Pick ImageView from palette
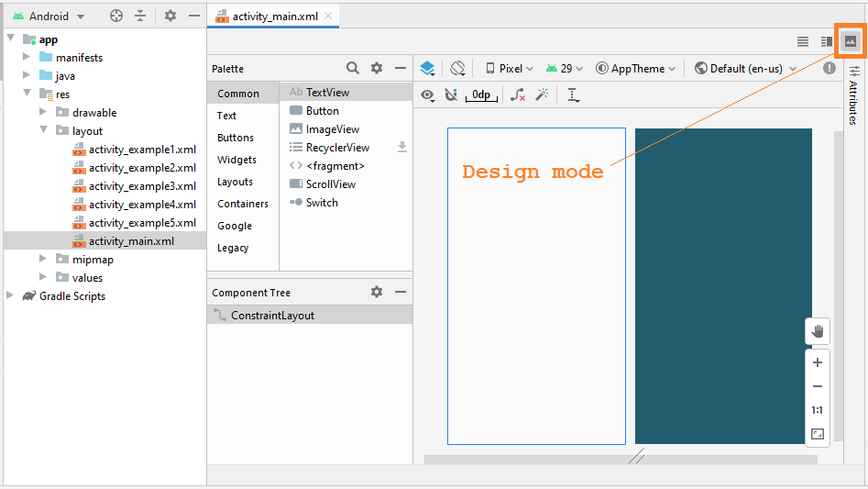 tap(346, 129)
